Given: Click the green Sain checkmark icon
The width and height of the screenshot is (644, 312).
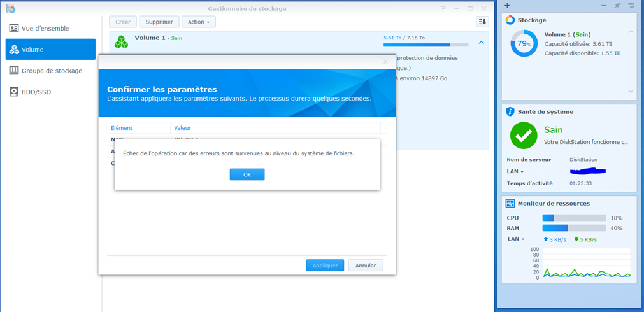Looking at the screenshot, I should pos(524,136).
